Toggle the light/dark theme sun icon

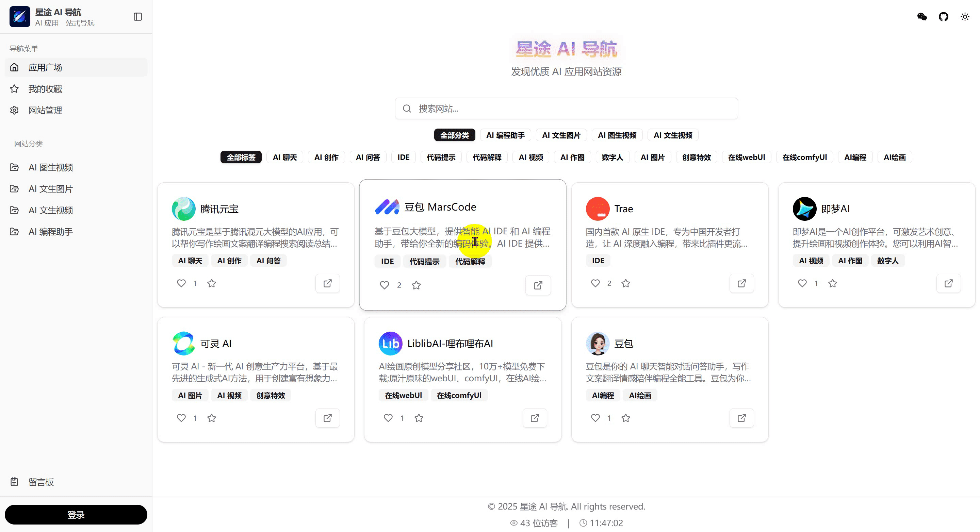pyautogui.click(x=965, y=17)
